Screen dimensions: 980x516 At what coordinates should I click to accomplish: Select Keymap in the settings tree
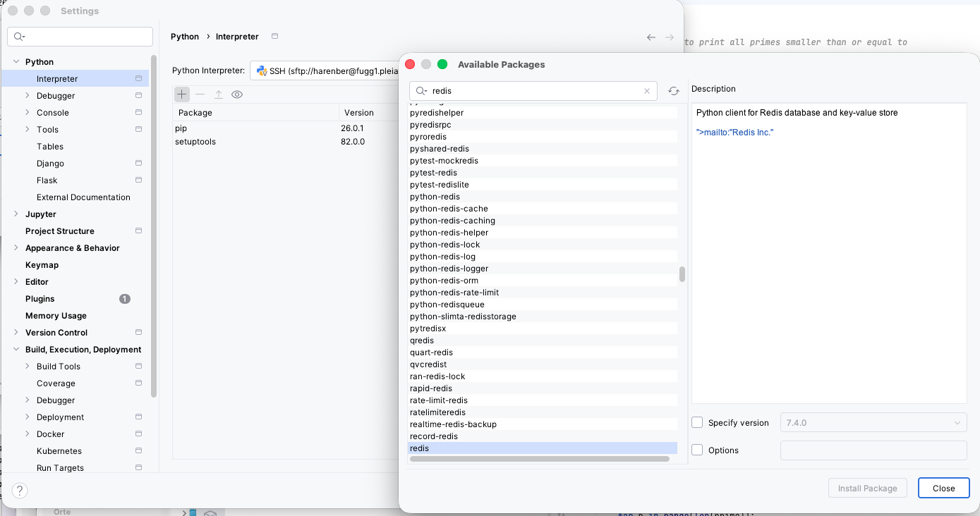(42, 265)
